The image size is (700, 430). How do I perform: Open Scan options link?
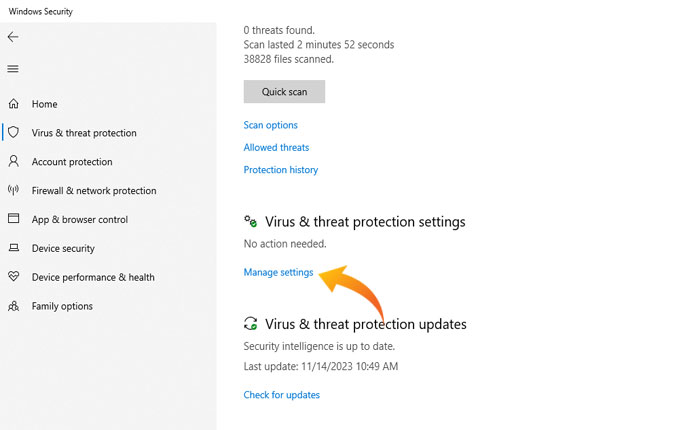270,125
